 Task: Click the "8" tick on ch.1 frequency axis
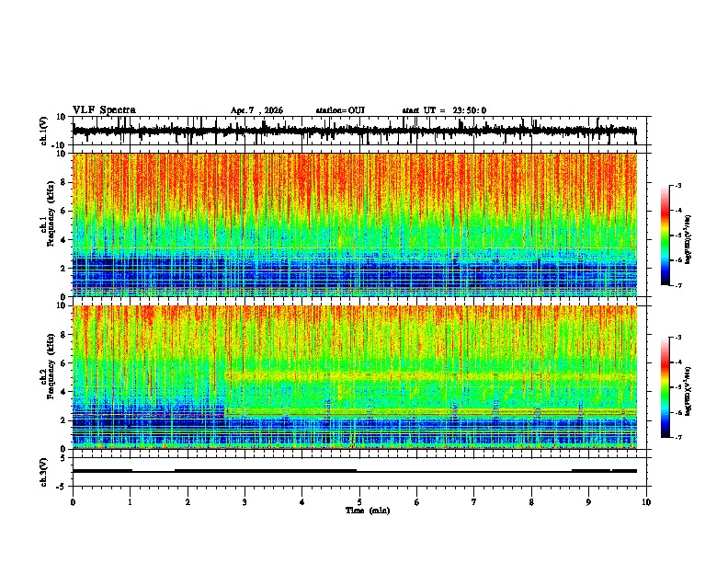(64, 182)
